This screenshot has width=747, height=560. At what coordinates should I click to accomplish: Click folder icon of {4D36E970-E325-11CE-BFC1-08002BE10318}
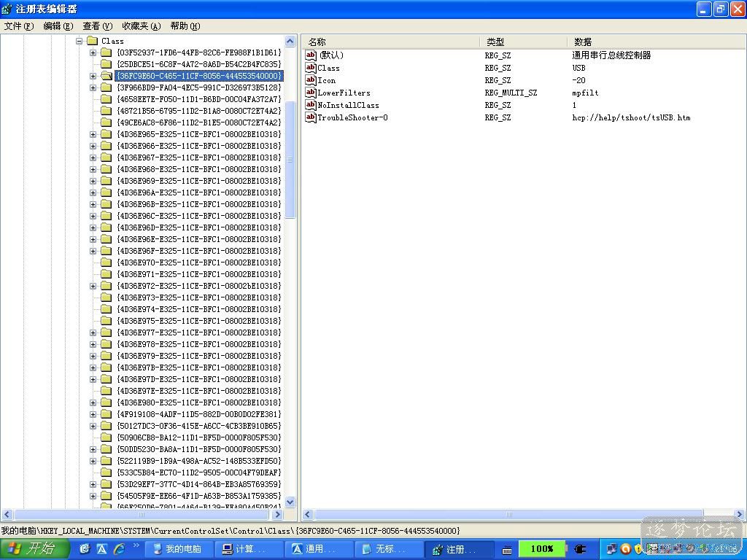[107, 262]
